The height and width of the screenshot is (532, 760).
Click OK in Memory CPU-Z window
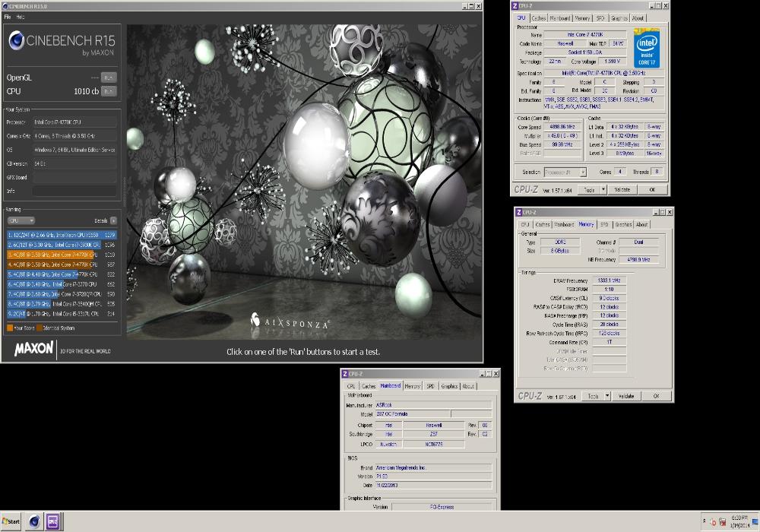coord(656,396)
